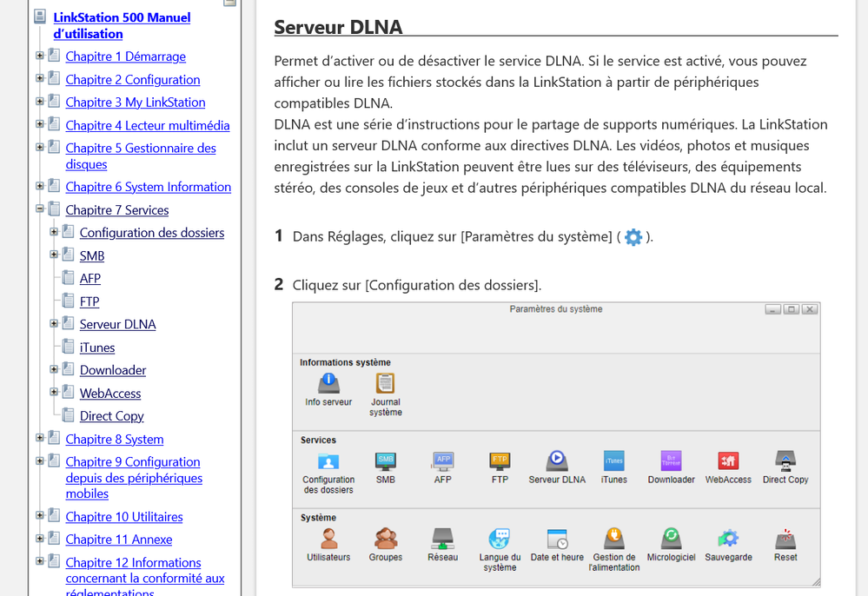Click the Serveur DLNA play icon
868x596 pixels.
point(557,460)
